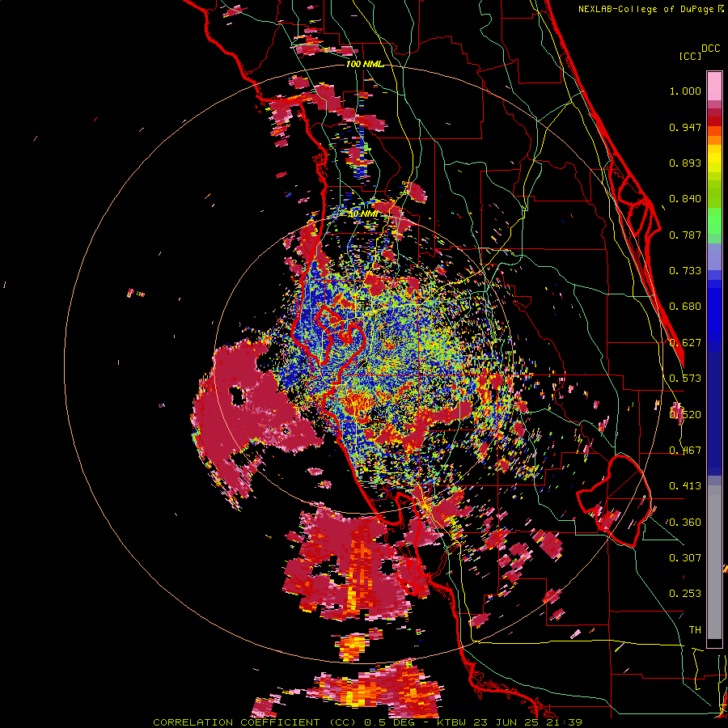Select the 0.893 legend value
Viewport: 728px width, 728px height.
tap(685, 163)
